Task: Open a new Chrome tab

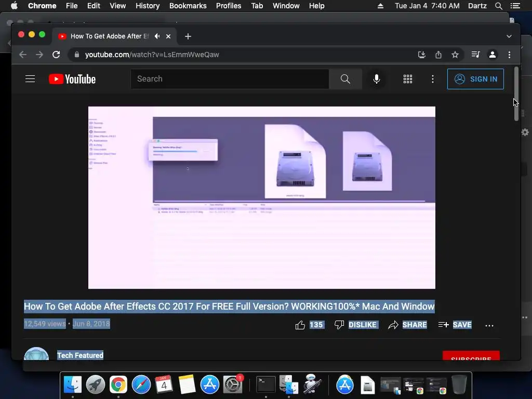Action: [188, 36]
